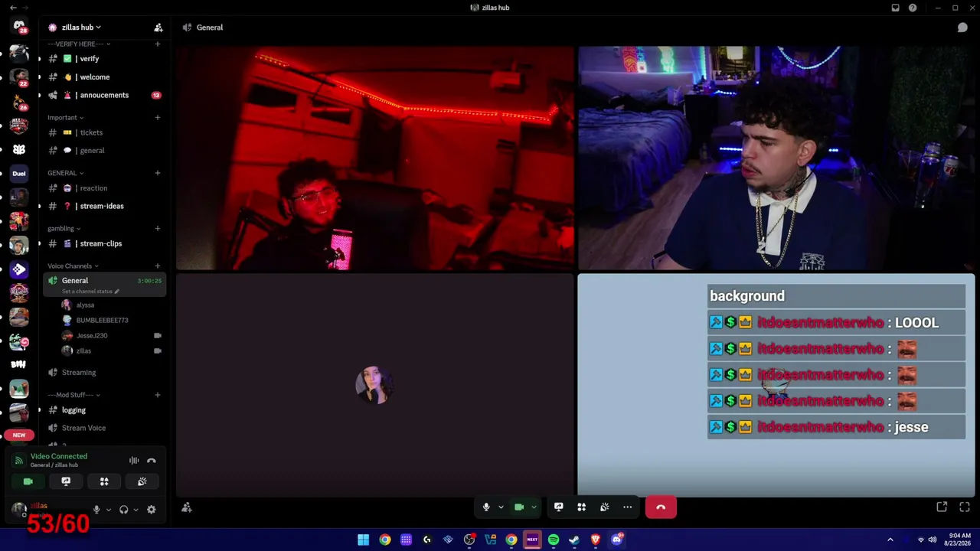Add a channel to Voice Channels category
The width and height of the screenshot is (980, 551).
(158, 266)
